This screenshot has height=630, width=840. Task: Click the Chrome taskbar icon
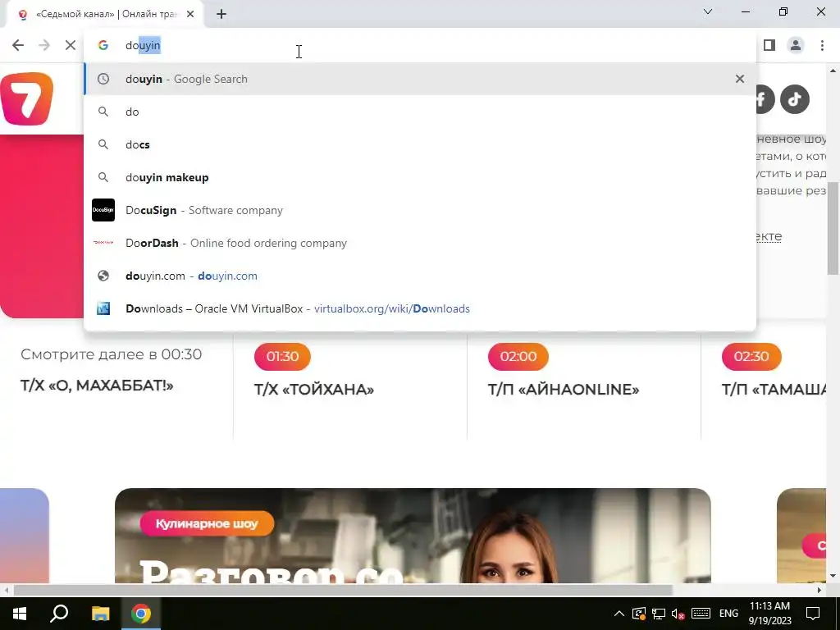coord(141,614)
